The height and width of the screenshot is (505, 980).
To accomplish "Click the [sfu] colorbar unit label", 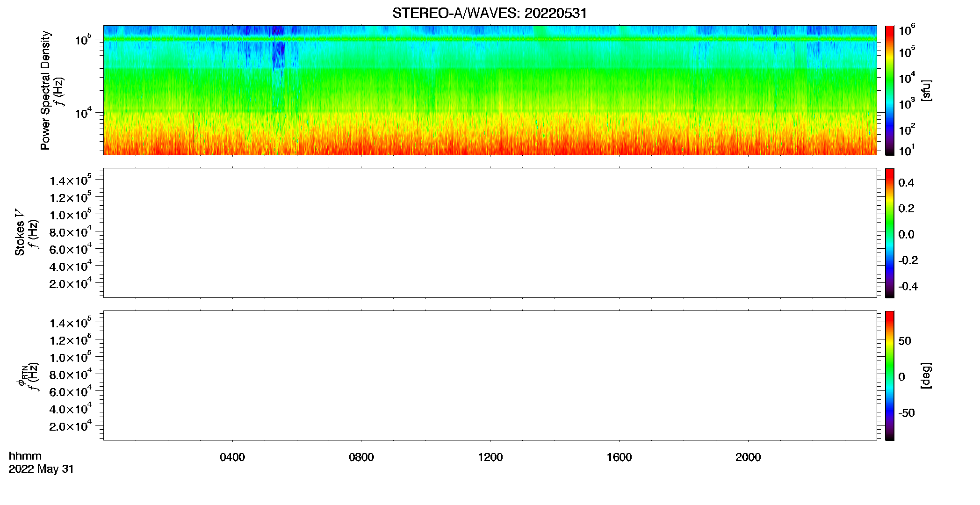I will coord(926,90).
